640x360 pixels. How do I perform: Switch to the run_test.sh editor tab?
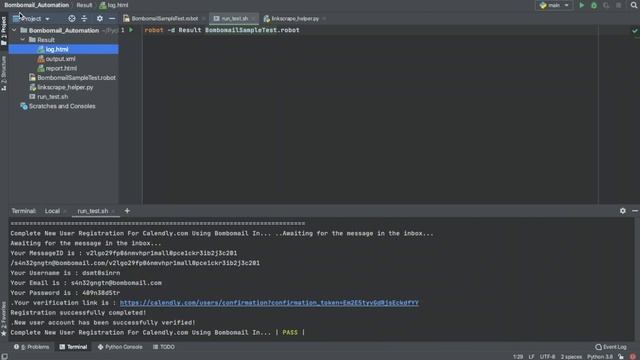[234, 19]
